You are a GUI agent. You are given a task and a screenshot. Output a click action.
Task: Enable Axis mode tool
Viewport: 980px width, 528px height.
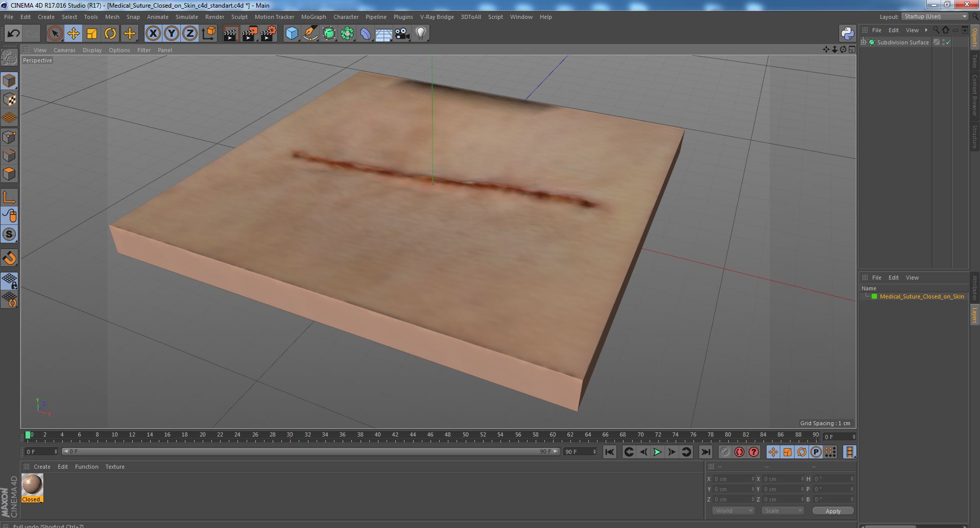coord(9,197)
